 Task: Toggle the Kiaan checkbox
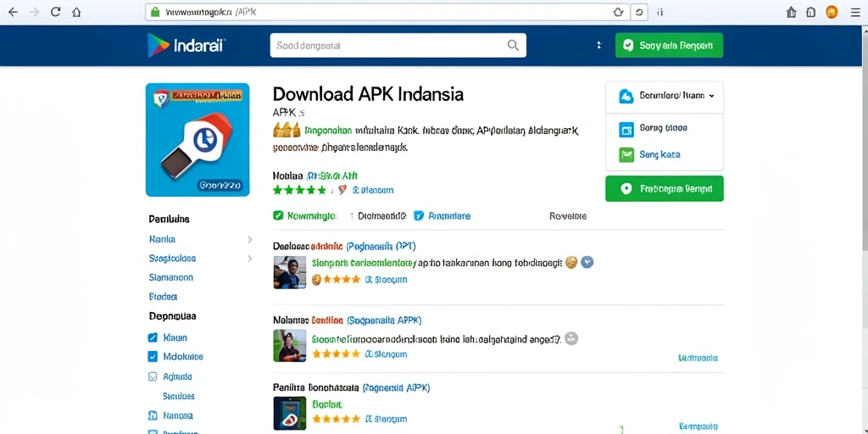(x=153, y=337)
